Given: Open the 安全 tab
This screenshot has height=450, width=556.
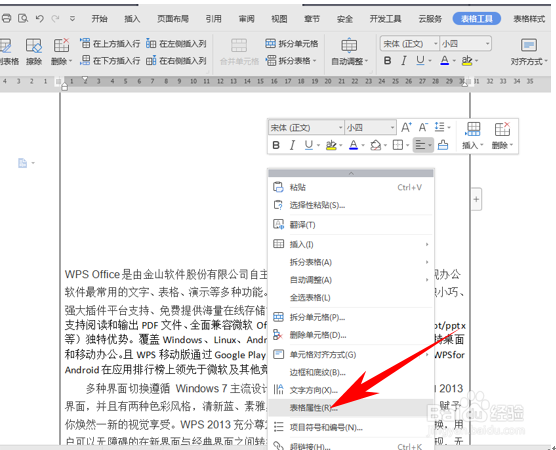Looking at the screenshot, I should [x=345, y=19].
